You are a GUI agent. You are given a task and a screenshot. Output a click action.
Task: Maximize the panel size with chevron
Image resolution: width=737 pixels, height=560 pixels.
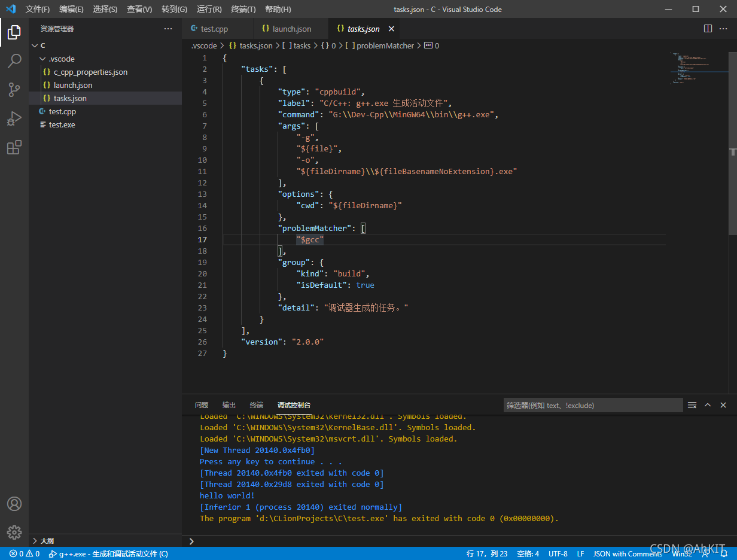708,405
